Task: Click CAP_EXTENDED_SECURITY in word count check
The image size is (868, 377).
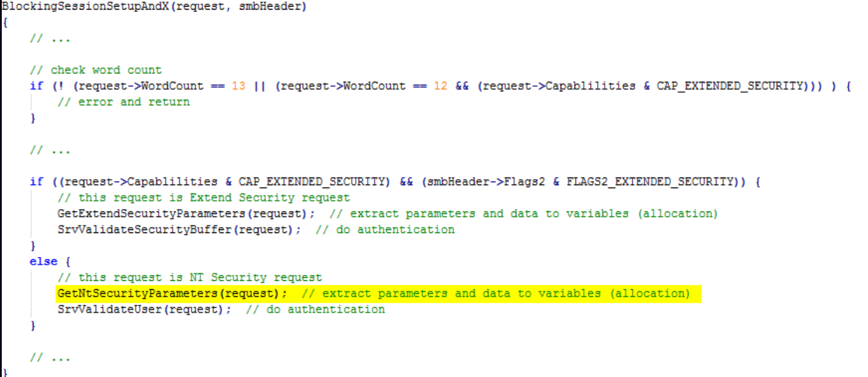Action: tap(730, 85)
